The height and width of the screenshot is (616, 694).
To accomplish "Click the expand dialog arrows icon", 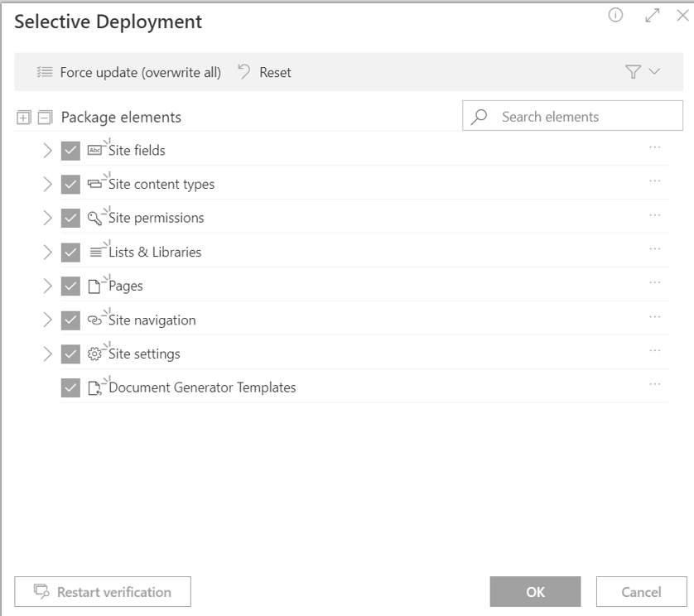I will click(x=652, y=16).
